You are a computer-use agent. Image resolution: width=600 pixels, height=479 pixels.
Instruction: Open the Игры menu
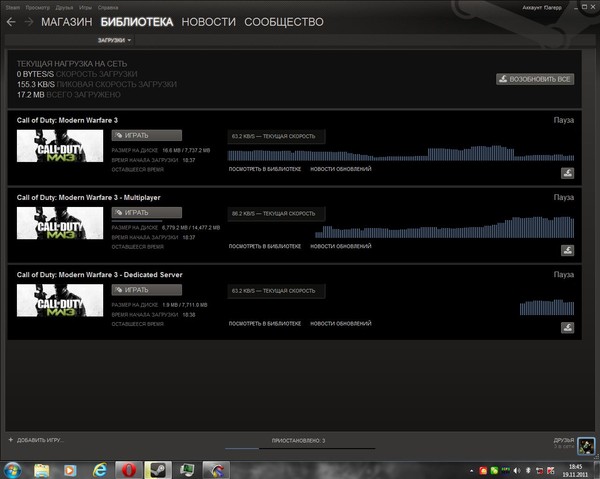point(85,8)
